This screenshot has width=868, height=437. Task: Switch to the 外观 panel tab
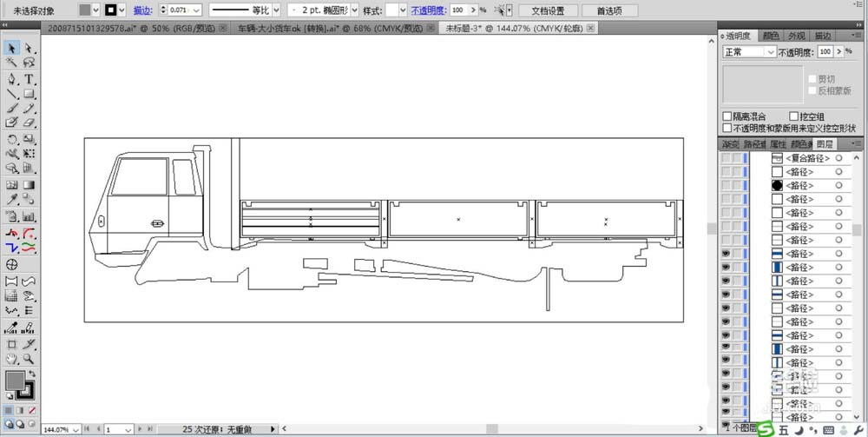coord(796,36)
